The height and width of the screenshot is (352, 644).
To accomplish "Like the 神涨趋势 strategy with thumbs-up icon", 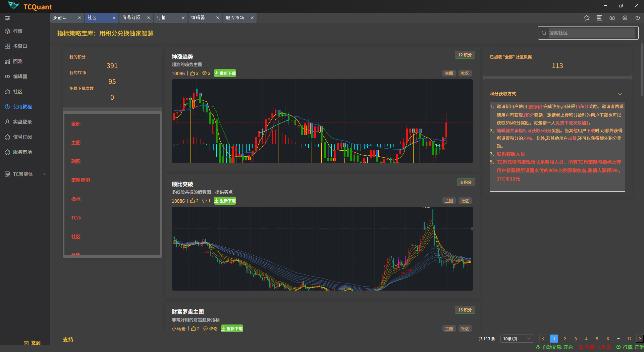I will tap(193, 73).
